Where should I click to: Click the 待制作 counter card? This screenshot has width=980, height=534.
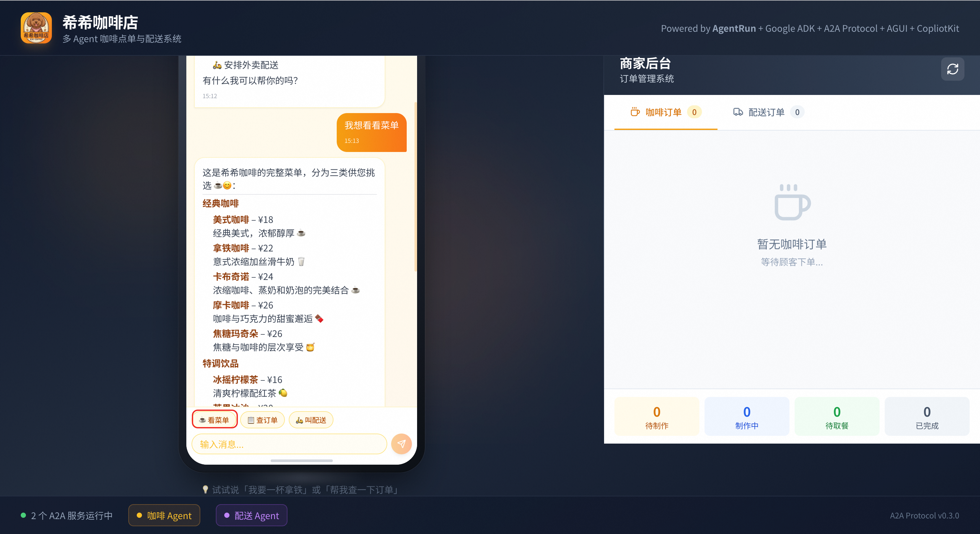coord(657,416)
